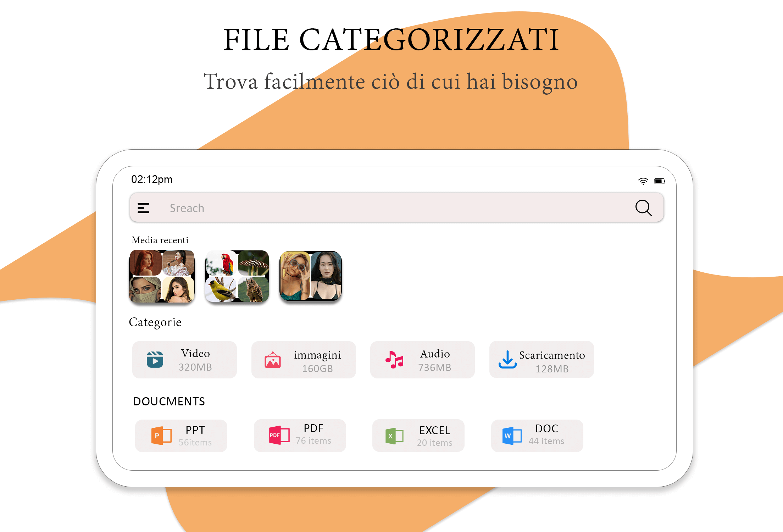Click the Video clapperboard icon

pos(155,360)
